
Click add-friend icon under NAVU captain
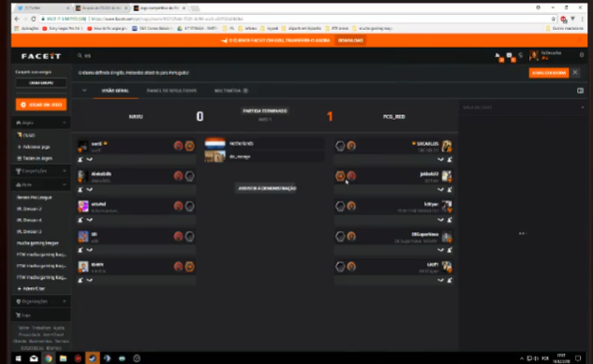click(x=81, y=159)
